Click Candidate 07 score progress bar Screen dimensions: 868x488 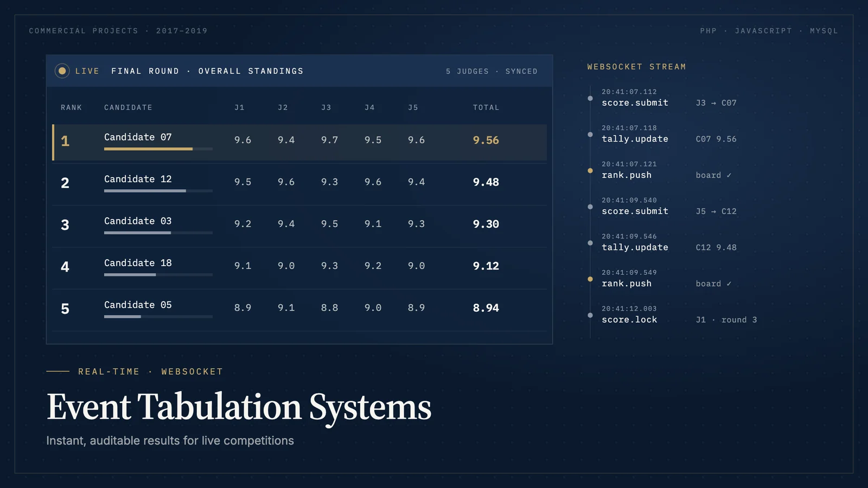158,149
